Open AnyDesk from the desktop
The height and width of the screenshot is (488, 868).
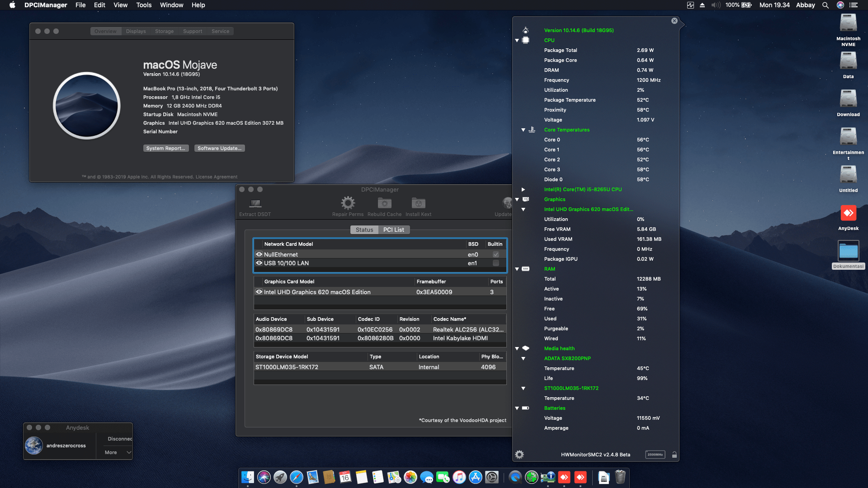tap(848, 214)
